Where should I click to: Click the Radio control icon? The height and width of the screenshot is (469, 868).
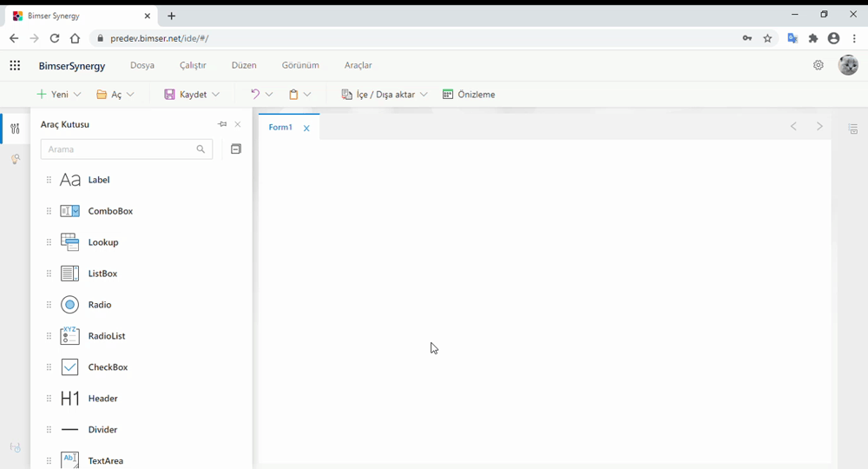click(x=69, y=305)
